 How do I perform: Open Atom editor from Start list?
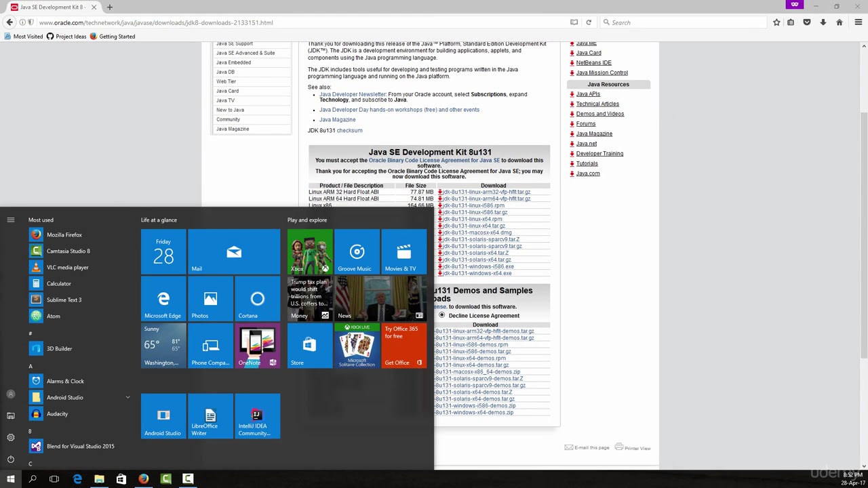[x=53, y=316]
